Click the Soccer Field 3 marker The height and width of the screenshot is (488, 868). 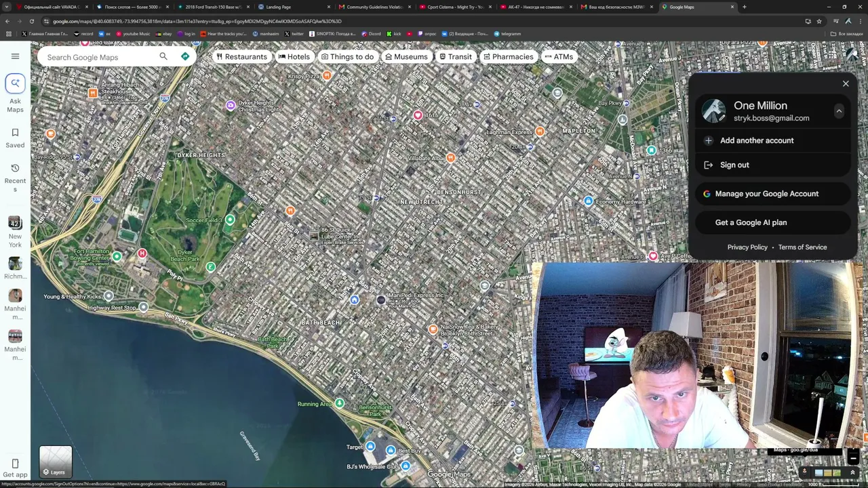(230, 220)
